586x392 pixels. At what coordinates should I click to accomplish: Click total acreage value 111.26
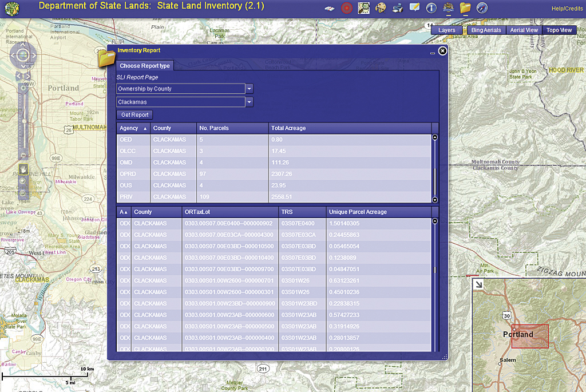pos(280,163)
